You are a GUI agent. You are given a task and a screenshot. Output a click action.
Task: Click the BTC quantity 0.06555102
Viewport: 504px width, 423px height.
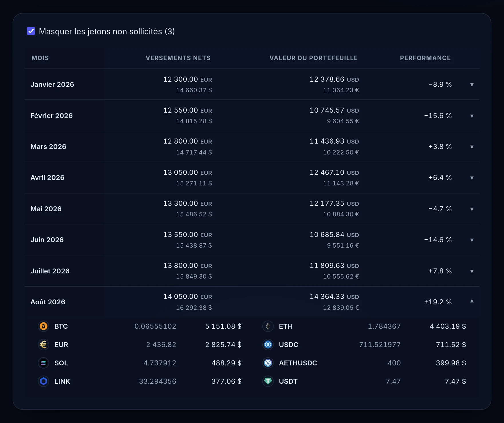point(155,326)
